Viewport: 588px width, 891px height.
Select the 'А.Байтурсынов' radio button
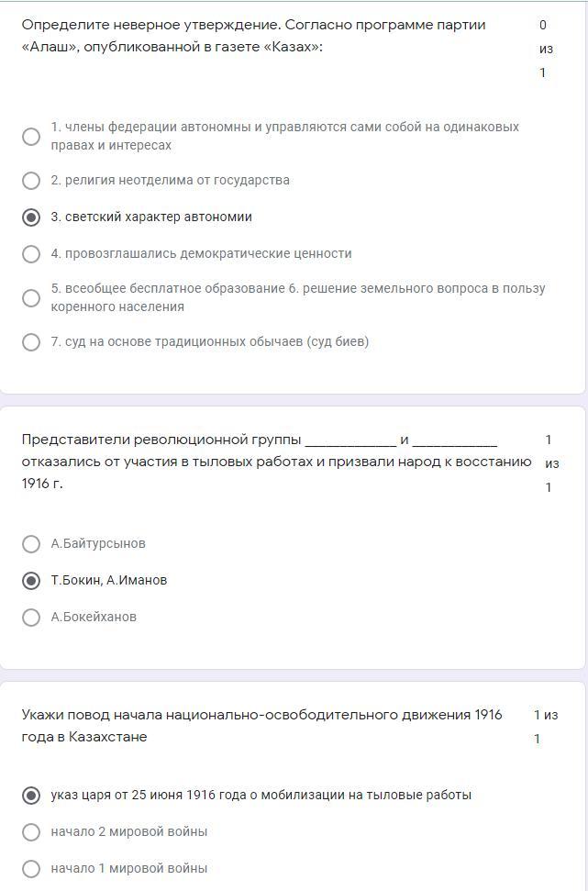[x=31, y=544]
